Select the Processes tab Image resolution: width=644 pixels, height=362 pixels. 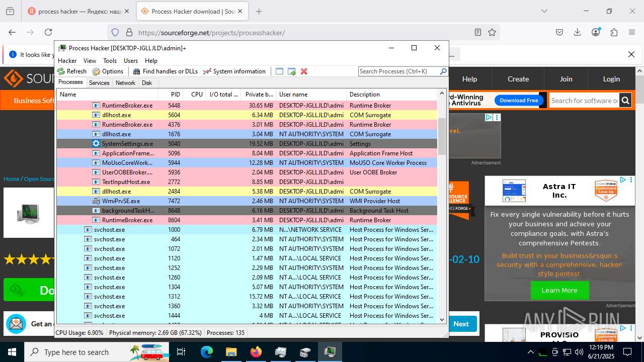point(70,82)
